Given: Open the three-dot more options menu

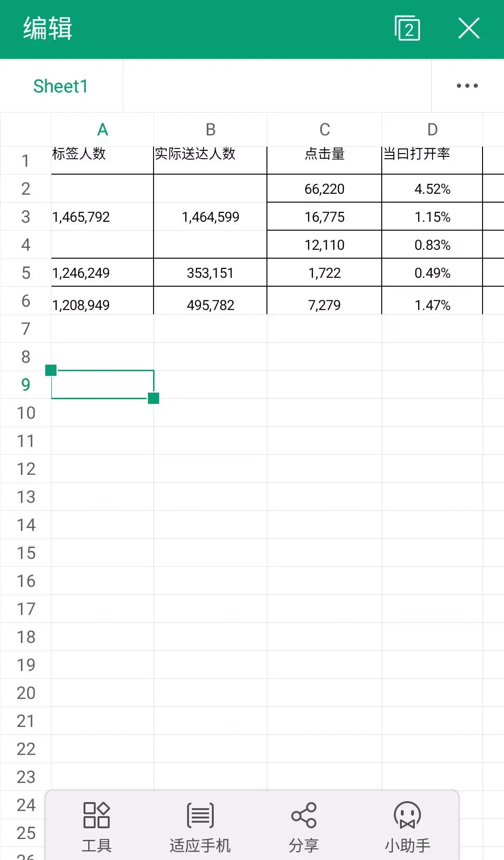Looking at the screenshot, I should coord(467,86).
